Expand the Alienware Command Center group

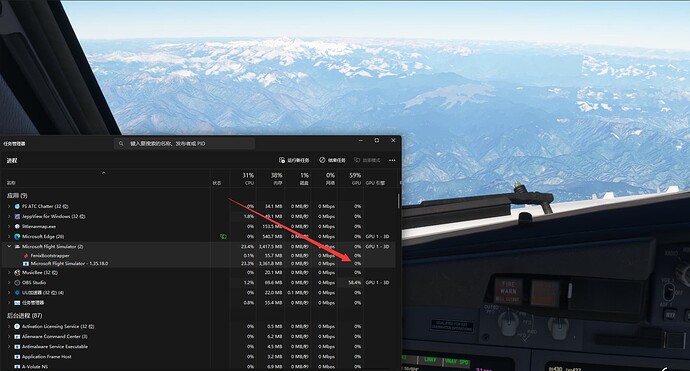[x=9, y=337]
